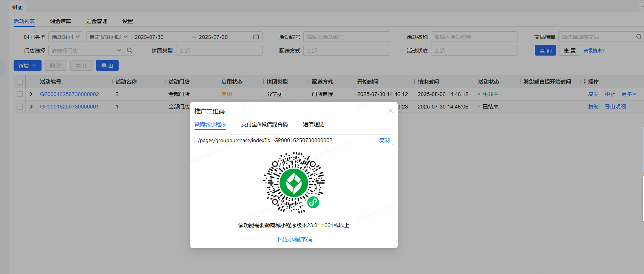Click the 生效中 status cell
The height and width of the screenshot is (274, 644).
pyautogui.click(x=490, y=94)
